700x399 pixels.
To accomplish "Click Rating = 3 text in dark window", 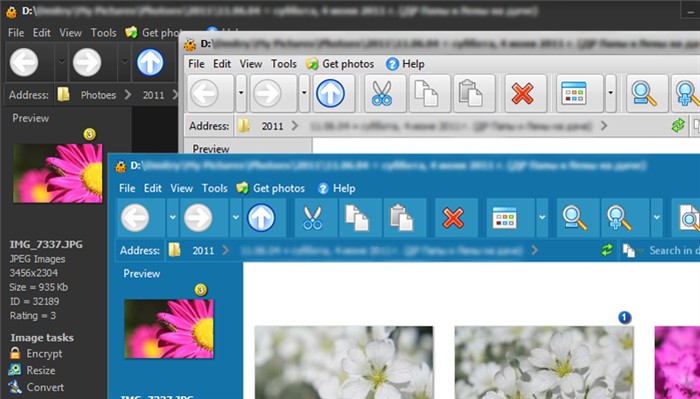I will [33, 316].
